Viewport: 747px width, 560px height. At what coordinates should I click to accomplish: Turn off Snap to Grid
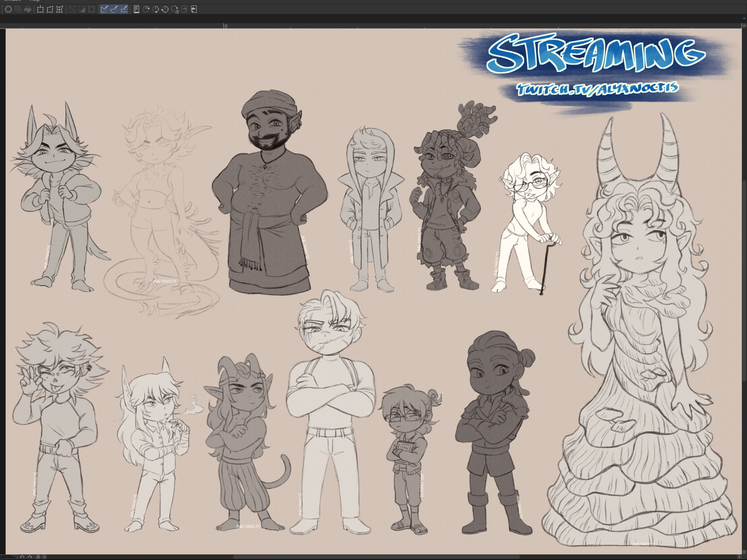point(124,9)
